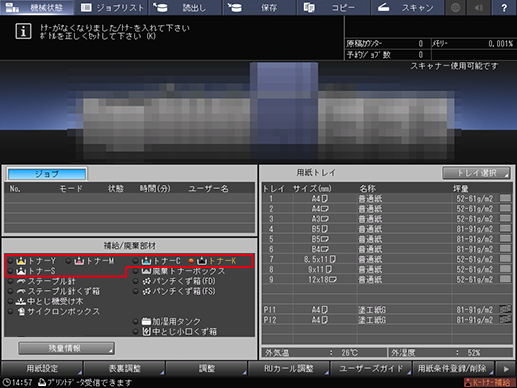Image resolution: width=517 pixels, height=388 pixels.
Task: Select tray 3 A3 row
Action: point(387,219)
